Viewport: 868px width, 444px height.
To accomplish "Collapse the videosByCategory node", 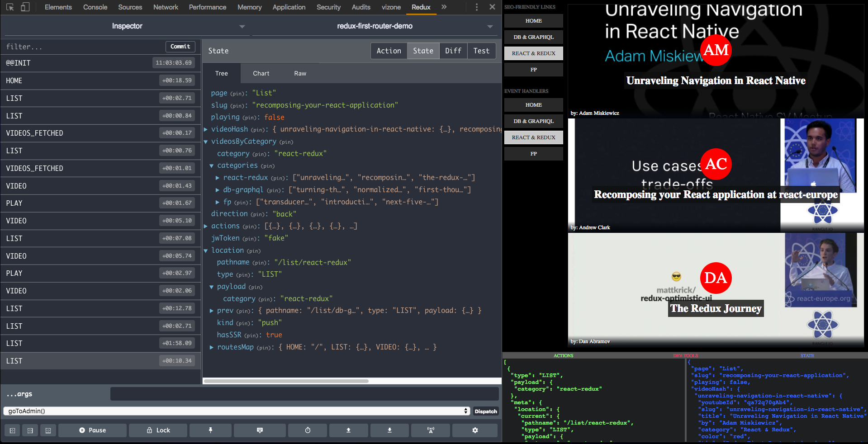I will (206, 142).
